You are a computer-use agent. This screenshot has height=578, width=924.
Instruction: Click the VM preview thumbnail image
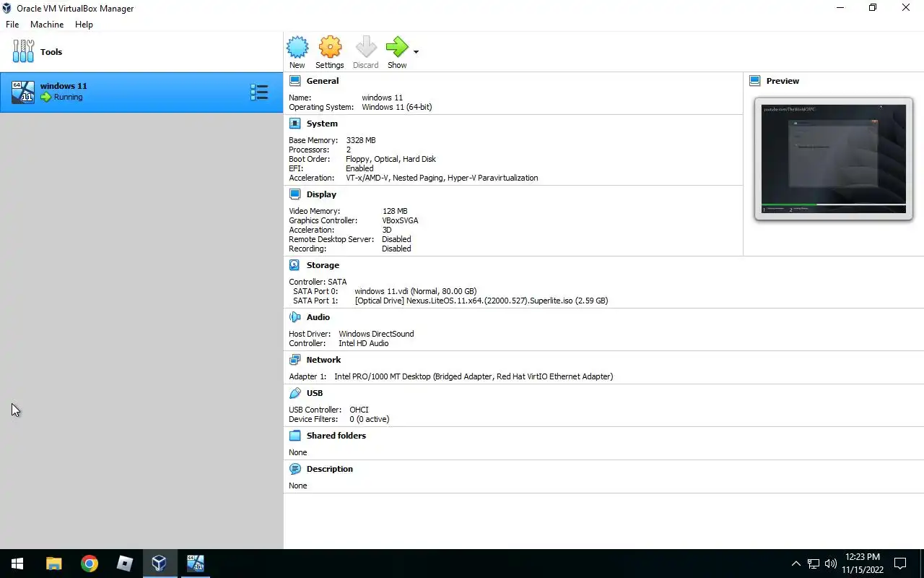click(x=834, y=159)
